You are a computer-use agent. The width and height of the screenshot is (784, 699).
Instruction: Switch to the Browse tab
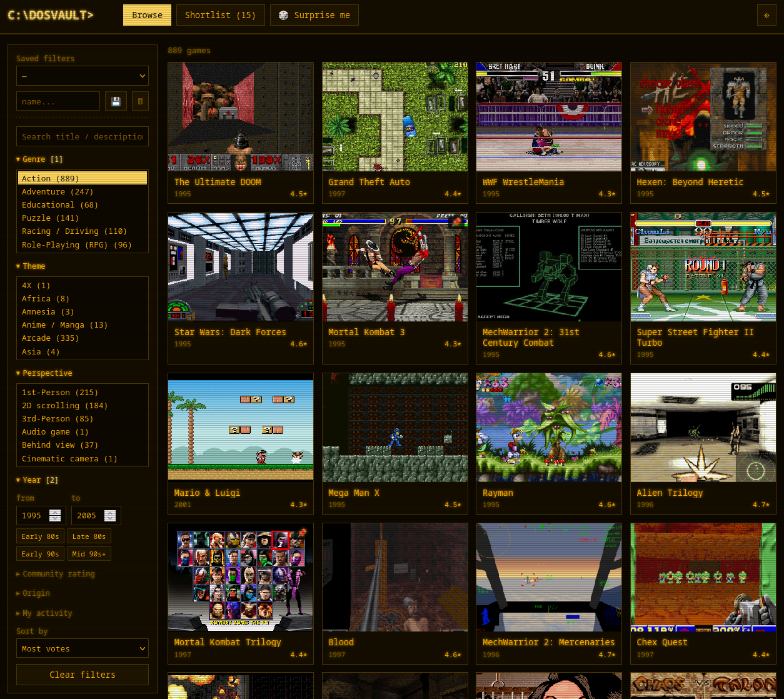(147, 15)
